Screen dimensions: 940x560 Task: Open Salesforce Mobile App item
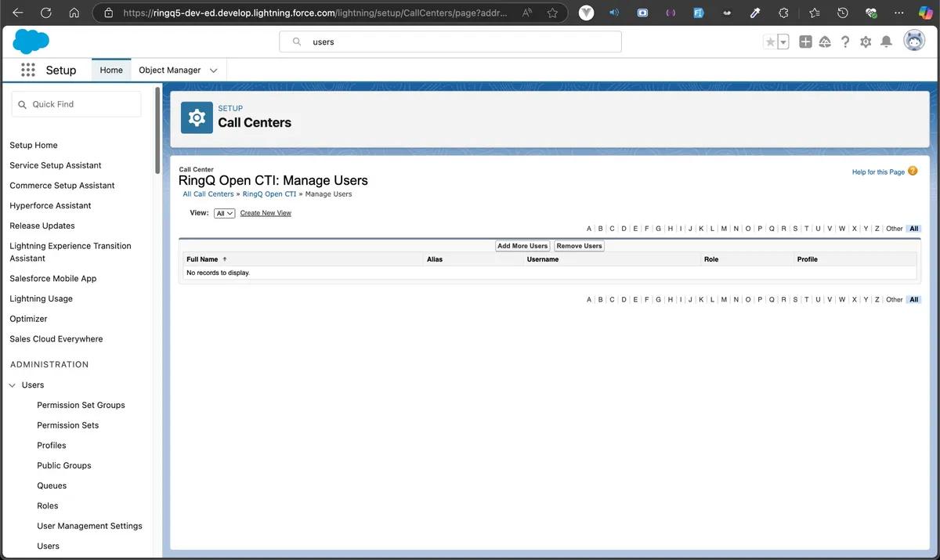(52, 278)
